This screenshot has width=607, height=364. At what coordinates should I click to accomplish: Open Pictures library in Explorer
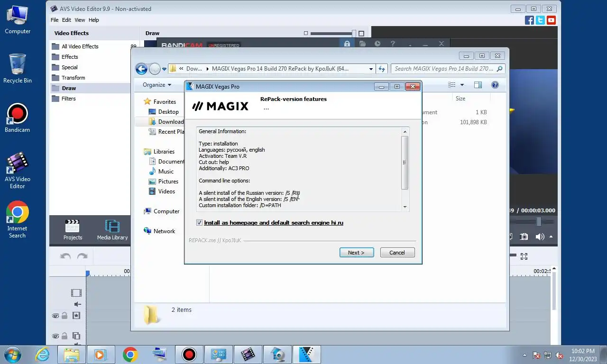click(164, 182)
